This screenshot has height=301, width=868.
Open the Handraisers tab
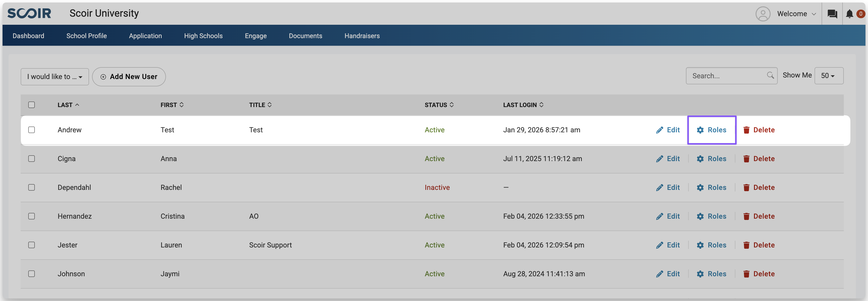coord(362,36)
